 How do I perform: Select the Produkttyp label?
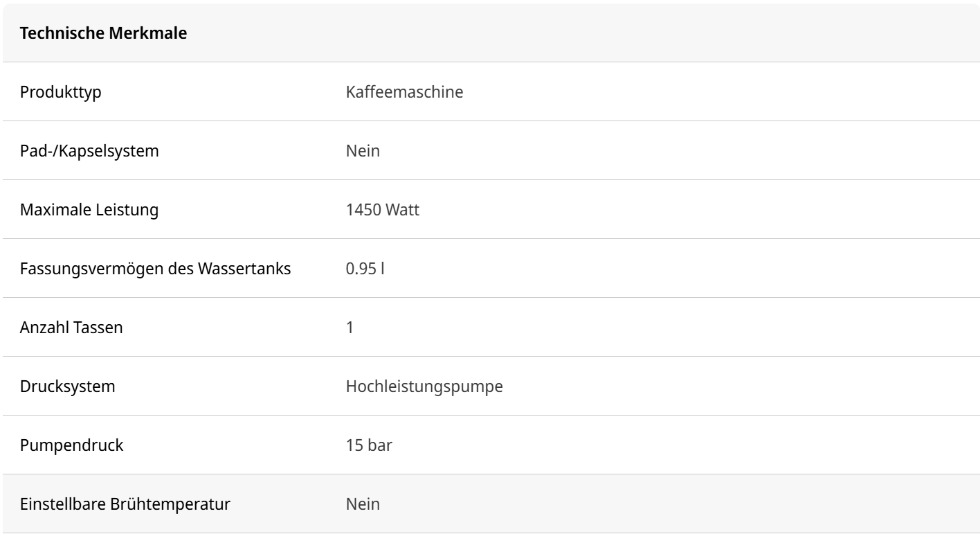pos(60,91)
